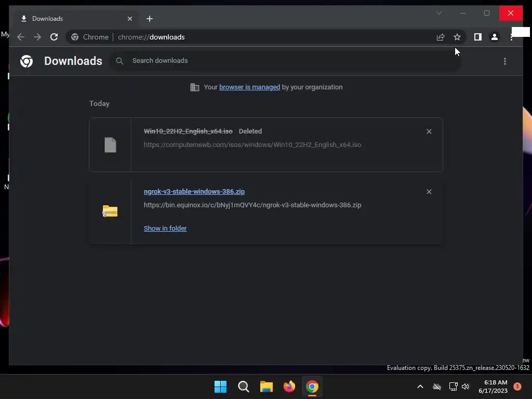Viewport: 532px width, 399px height.
Task: Open the Chrome side panel
Action: [478, 37]
